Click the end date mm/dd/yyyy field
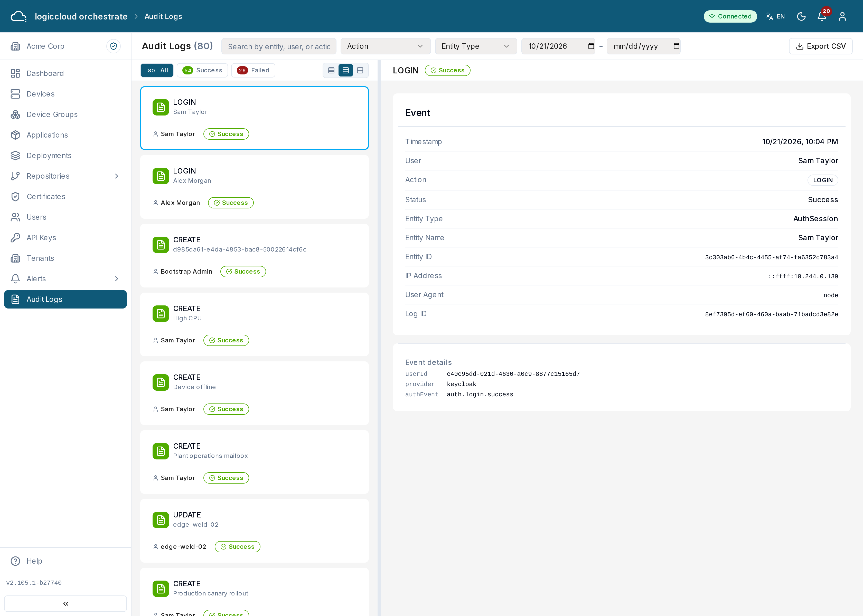This screenshot has width=863, height=616. [x=643, y=46]
